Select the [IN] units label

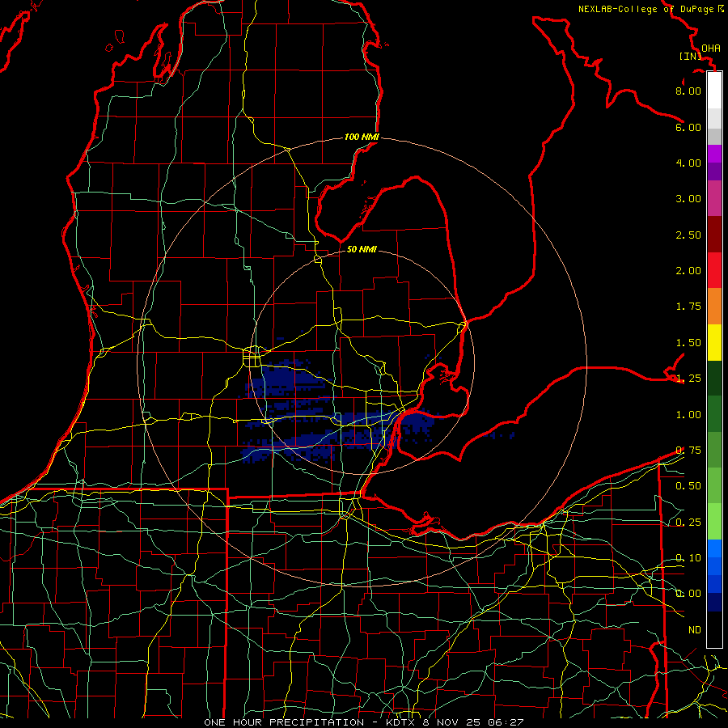point(690,56)
